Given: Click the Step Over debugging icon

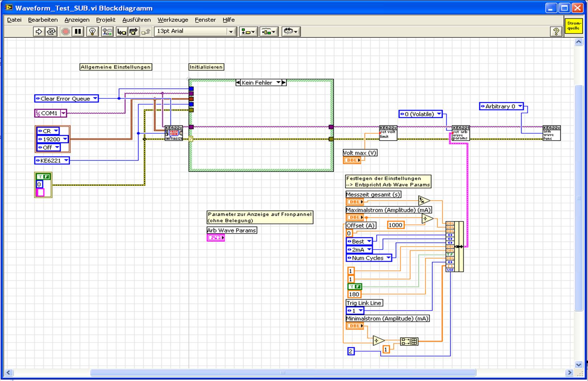Looking at the screenshot, I should click(133, 32).
